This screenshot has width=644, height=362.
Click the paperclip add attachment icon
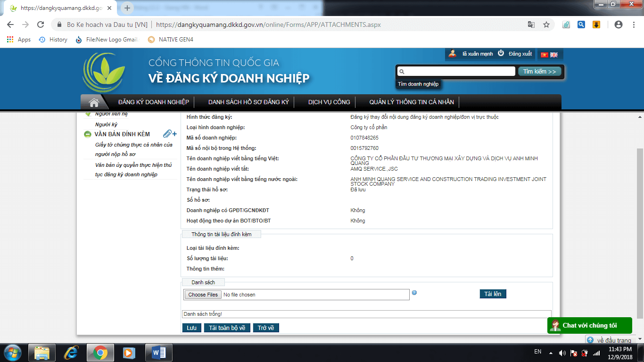pyautogui.click(x=170, y=134)
